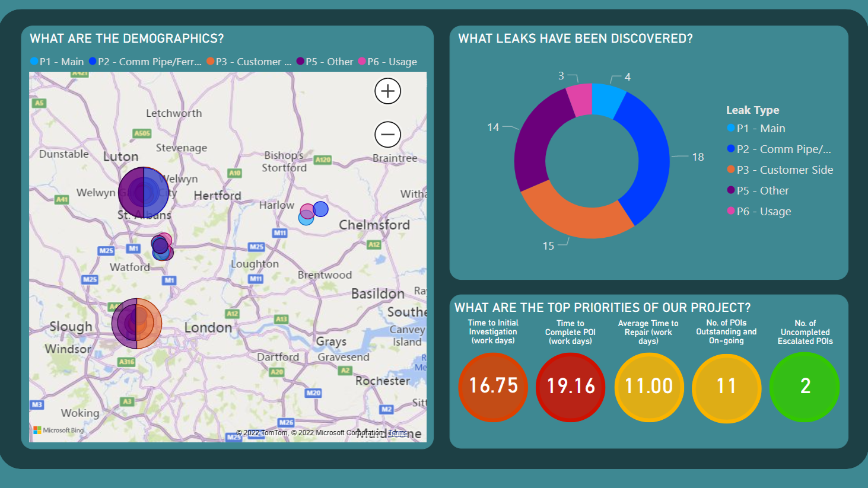The height and width of the screenshot is (488, 868).
Task: Click the donut data label 14
Action: click(x=493, y=127)
